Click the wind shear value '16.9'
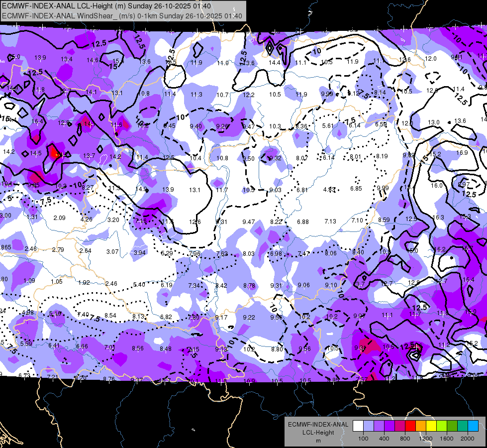The height and width of the screenshot is (448, 487). click(x=462, y=153)
